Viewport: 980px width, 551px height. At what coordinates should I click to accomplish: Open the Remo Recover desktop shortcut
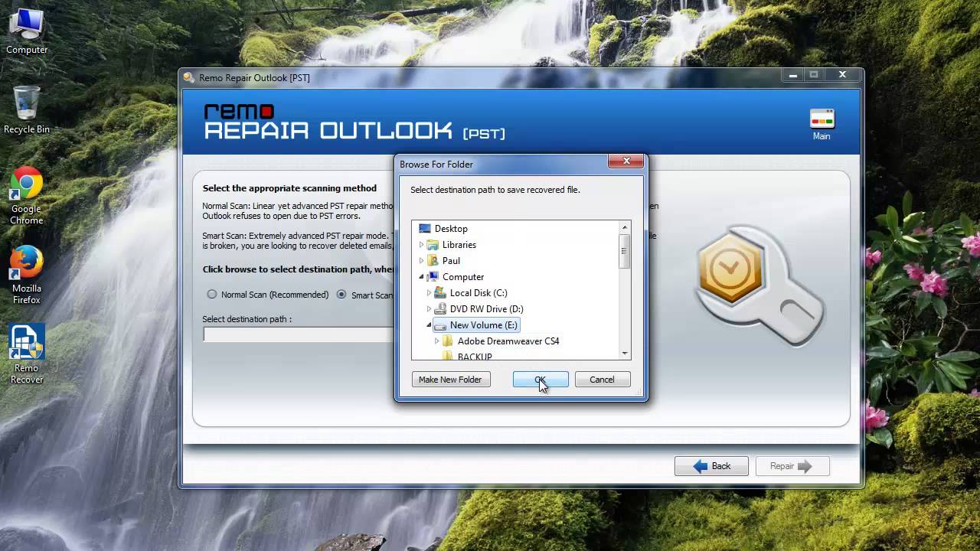coord(26,354)
